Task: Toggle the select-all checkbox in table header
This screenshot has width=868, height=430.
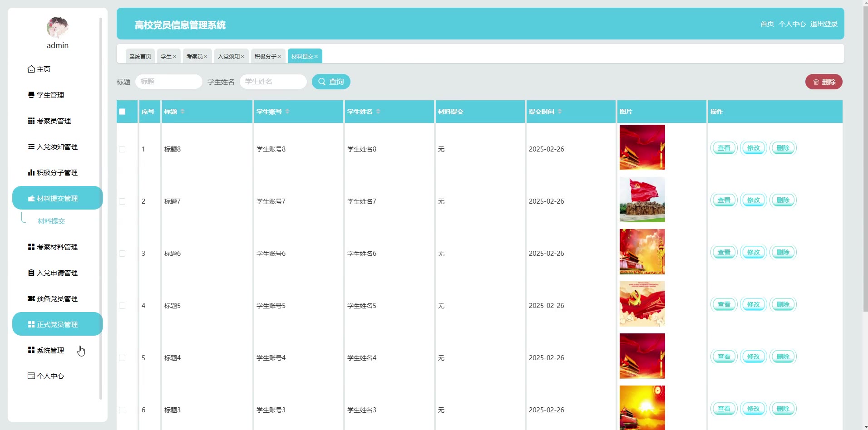Action: pyautogui.click(x=122, y=112)
